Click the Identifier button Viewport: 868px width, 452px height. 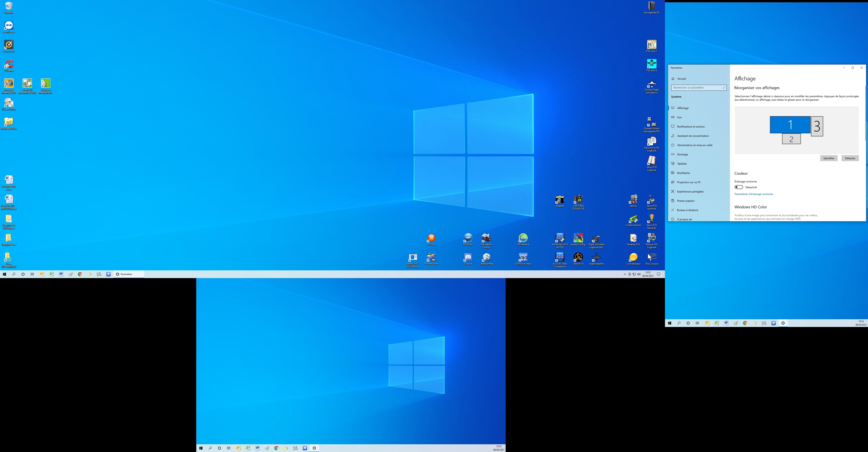click(x=829, y=158)
